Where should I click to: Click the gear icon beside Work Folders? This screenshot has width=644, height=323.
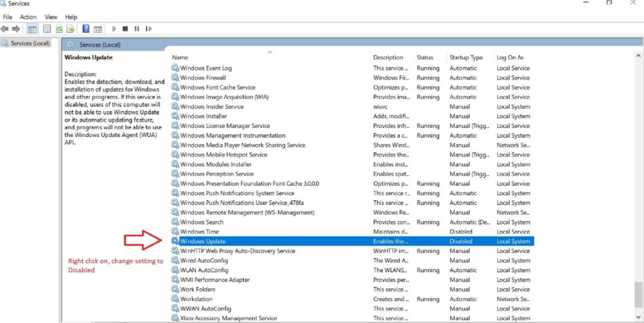pos(175,289)
